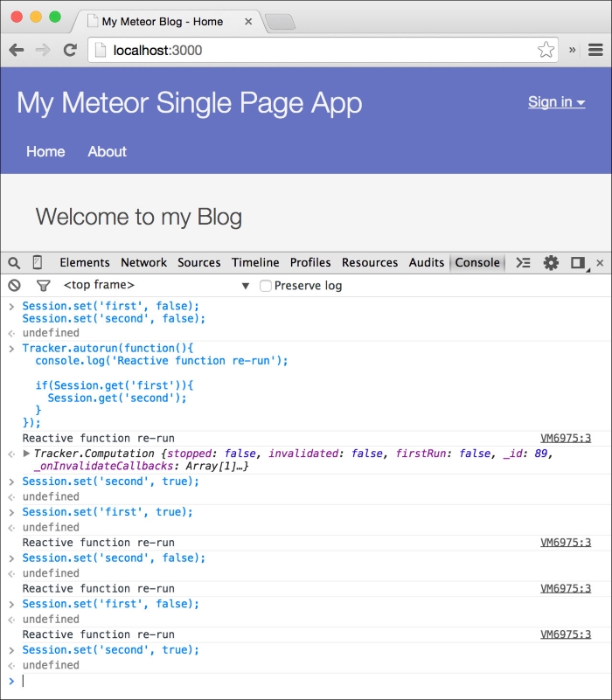Viewport: 612px width, 700px height.
Task: Open the About page link
Action: (108, 152)
